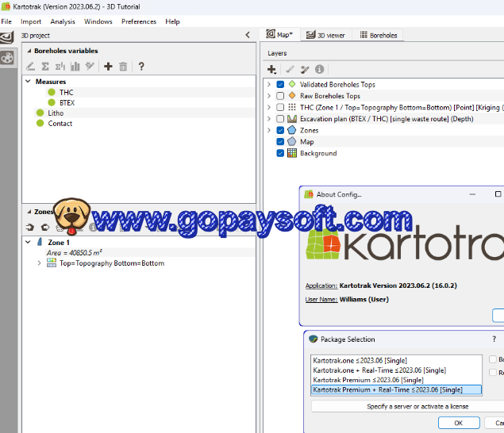This screenshot has height=433, width=504.
Task: Enable the Raw Boreholes Tops layer
Action: click(x=280, y=96)
